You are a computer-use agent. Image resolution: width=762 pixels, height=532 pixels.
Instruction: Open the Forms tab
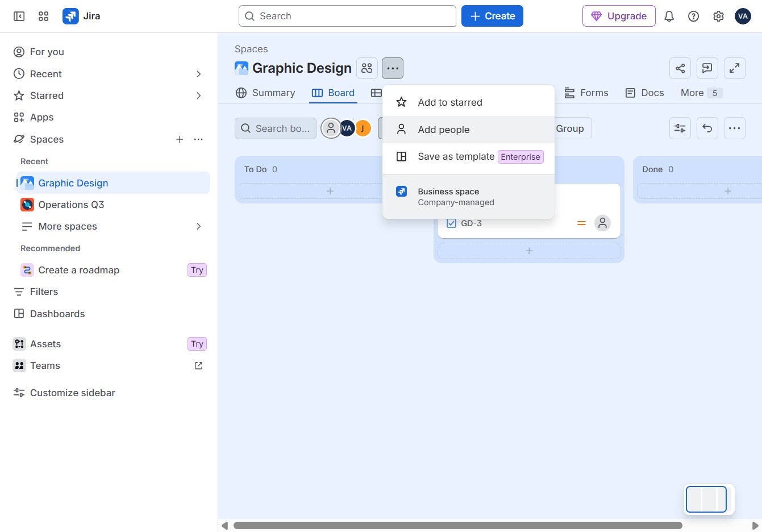pos(586,93)
